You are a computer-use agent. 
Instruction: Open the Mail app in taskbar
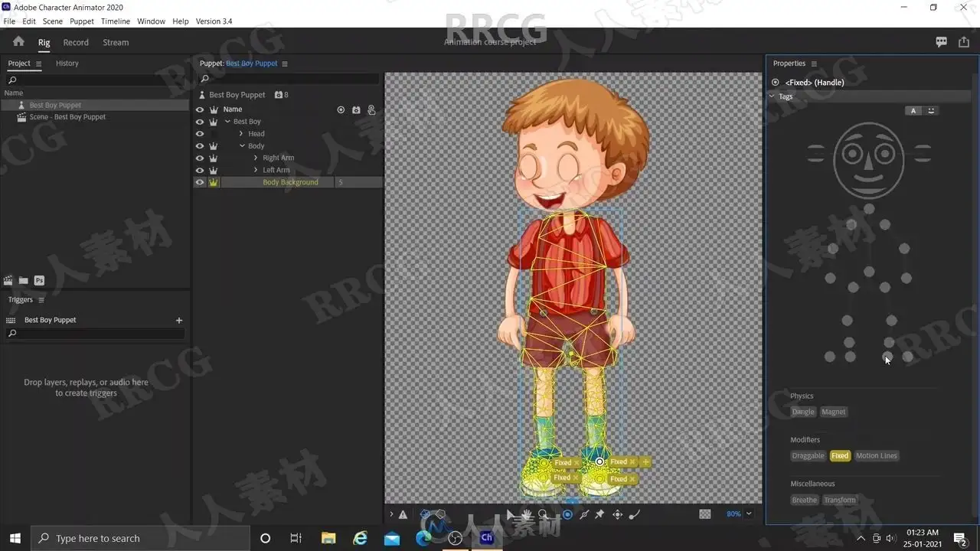(392, 538)
